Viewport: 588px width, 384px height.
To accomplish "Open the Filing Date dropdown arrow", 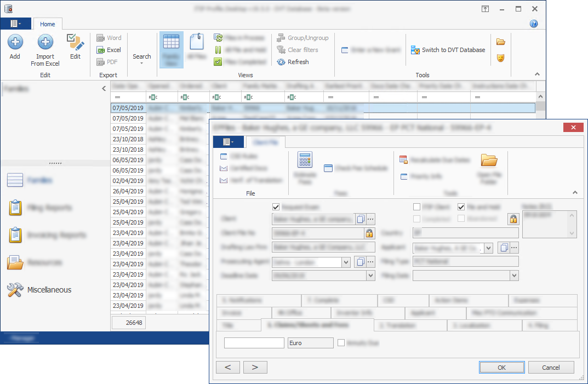I will click(514, 276).
